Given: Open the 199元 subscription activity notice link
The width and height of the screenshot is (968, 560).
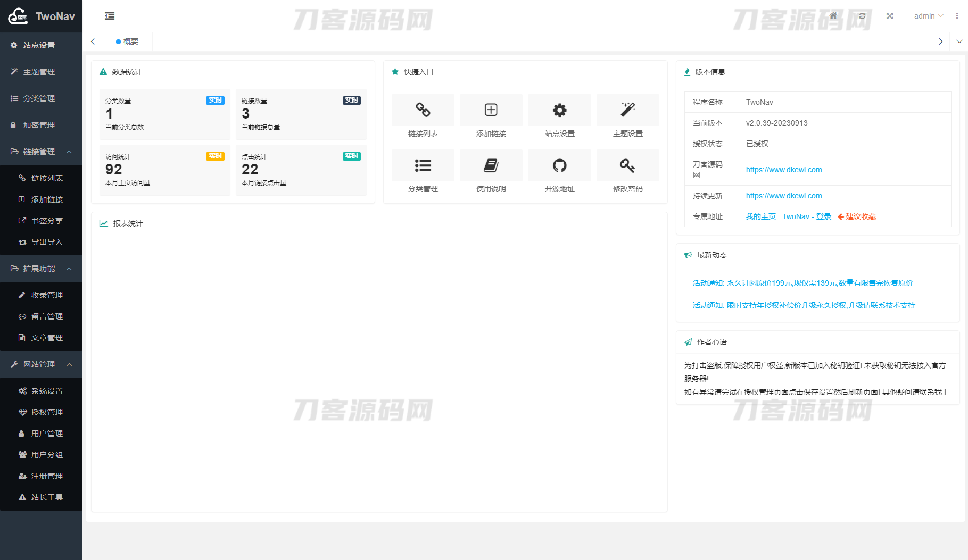Looking at the screenshot, I should tap(802, 283).
